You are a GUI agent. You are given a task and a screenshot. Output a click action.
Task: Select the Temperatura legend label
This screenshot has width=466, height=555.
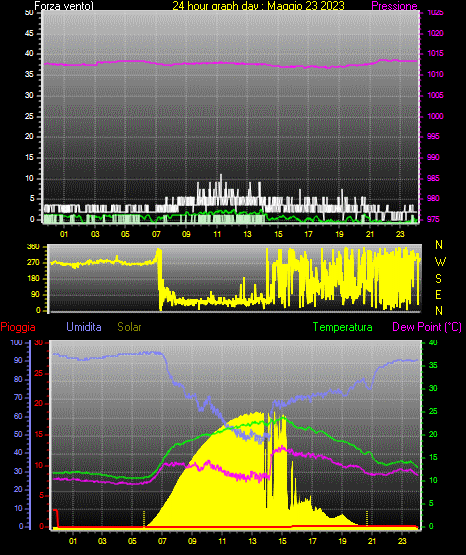343,327
